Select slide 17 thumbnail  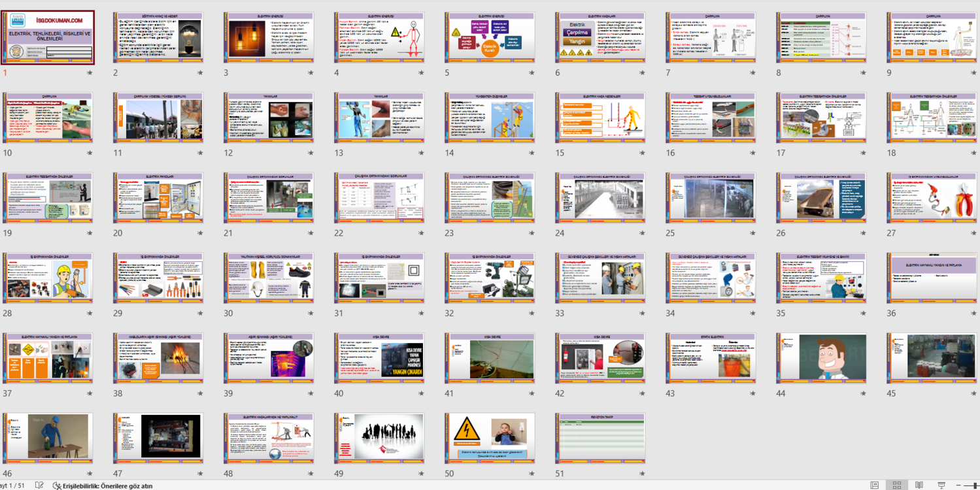821,118
